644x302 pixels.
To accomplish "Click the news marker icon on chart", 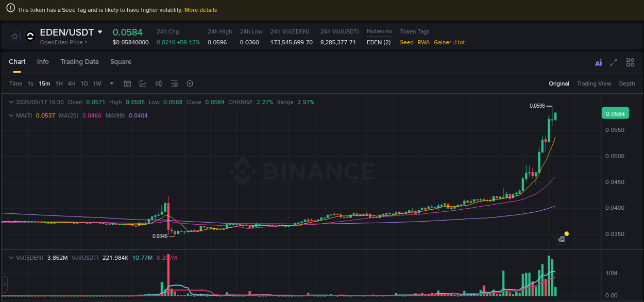I will (x=562, y=240).
